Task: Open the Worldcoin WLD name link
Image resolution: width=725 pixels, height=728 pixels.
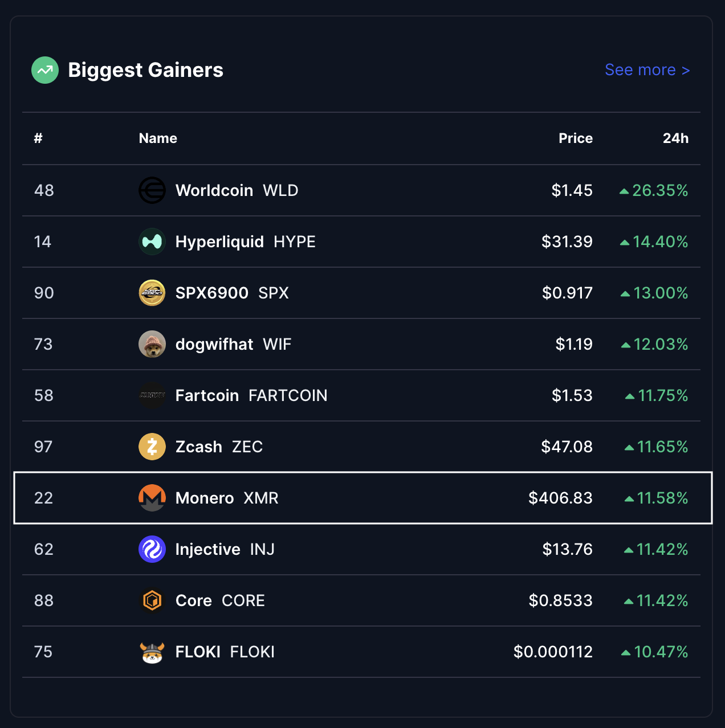Action: pos(237,190)
